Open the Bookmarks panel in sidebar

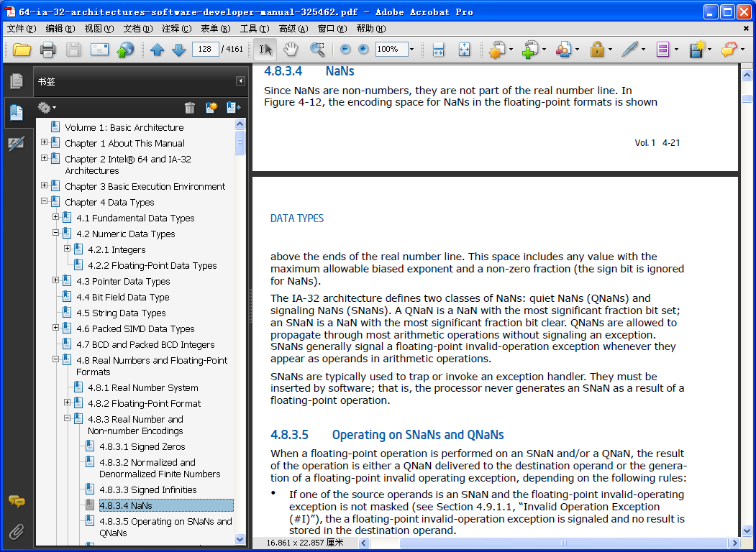[17, 112]
